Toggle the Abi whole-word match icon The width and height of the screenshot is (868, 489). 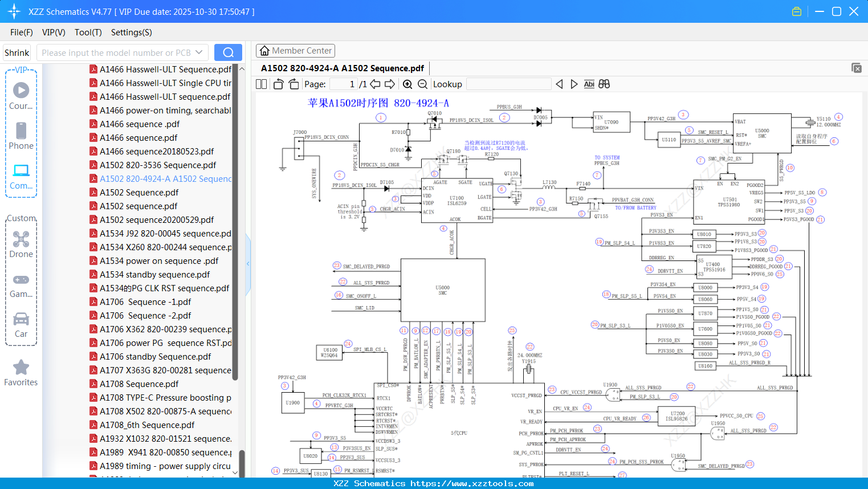click(x=589, y=84)
